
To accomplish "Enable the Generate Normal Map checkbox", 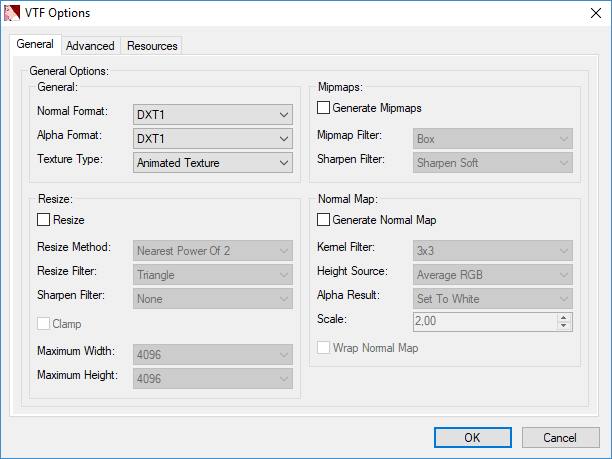I will click(323, 220).
